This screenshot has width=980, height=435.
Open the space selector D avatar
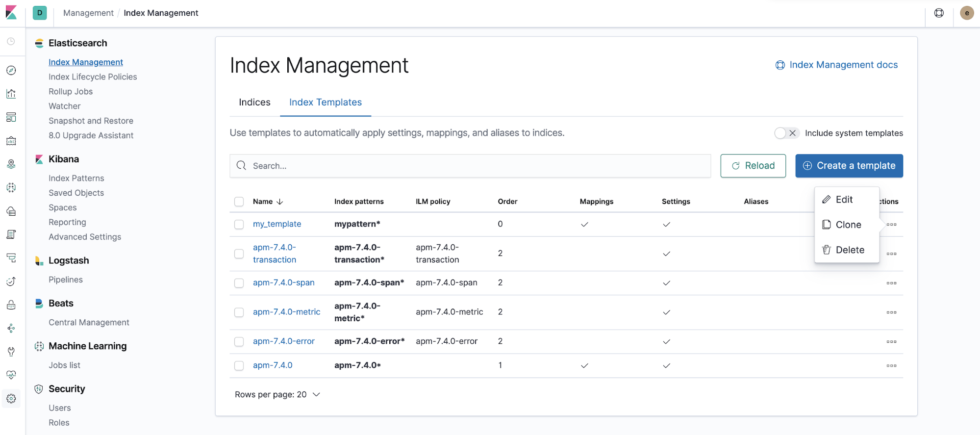pos(40,13)
